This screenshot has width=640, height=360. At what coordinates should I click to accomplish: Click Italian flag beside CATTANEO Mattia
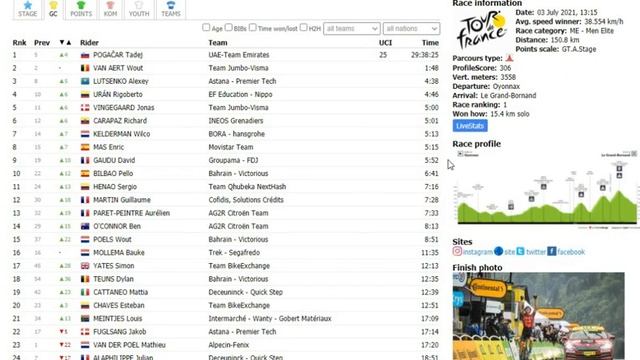(x=85, y=293)
